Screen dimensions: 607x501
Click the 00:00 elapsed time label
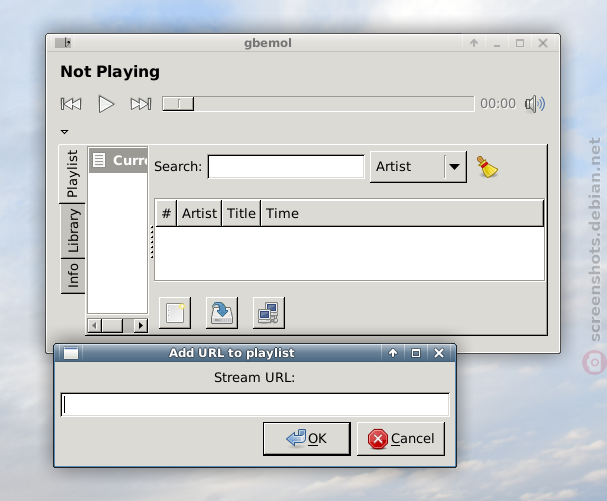[x=498, y=104]
